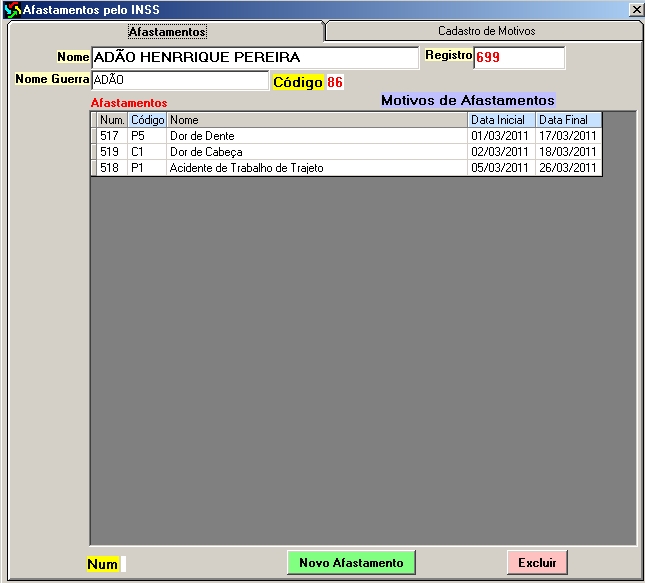Click the Data Final column header
The image size is (645, 583).
click(568, 120)
